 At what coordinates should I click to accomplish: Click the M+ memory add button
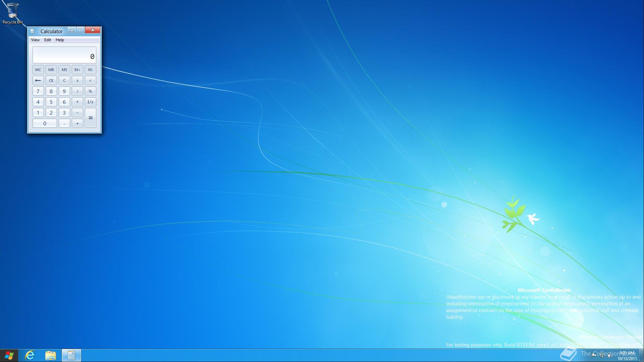tap(77, 70)
